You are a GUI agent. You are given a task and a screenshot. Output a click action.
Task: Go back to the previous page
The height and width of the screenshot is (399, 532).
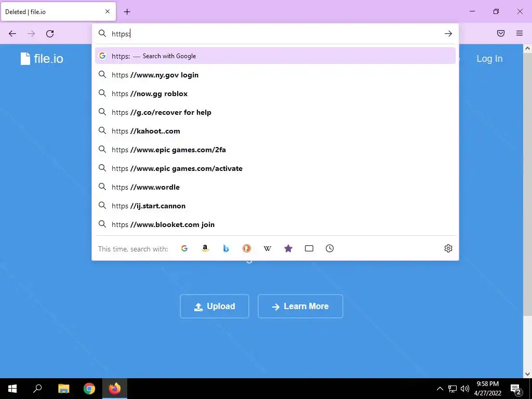click(x=12, y=34)
